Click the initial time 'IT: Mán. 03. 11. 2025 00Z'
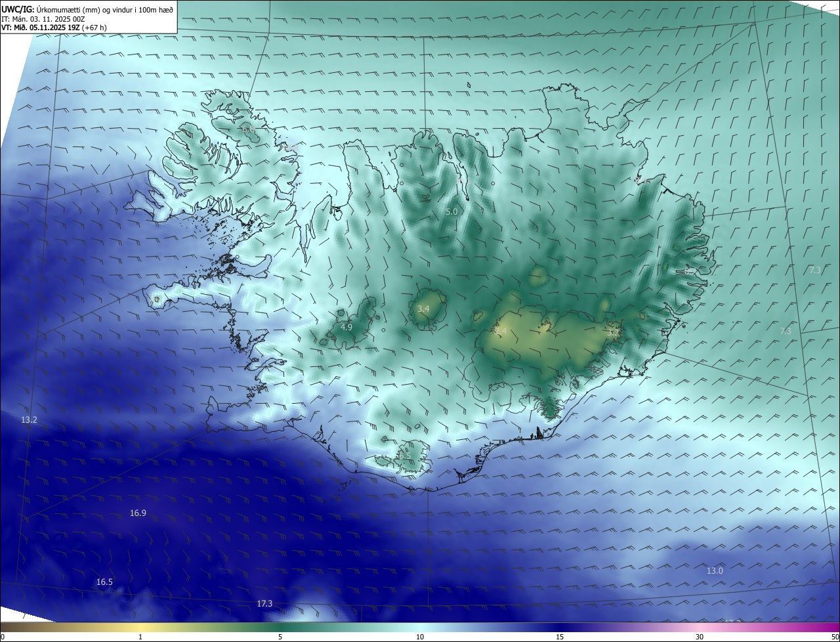Viewport: 840px width, 642px height. tap(43, 18)
